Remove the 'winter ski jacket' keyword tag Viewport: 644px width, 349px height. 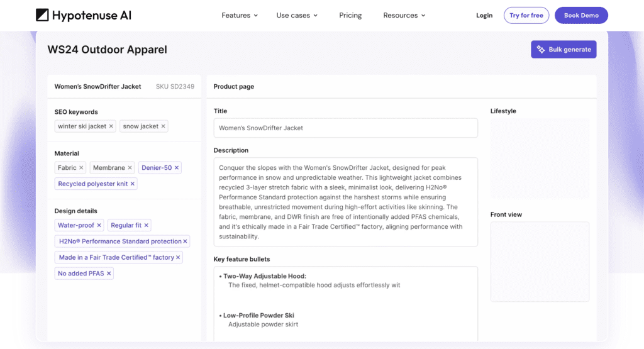click(x=111, y=126)
